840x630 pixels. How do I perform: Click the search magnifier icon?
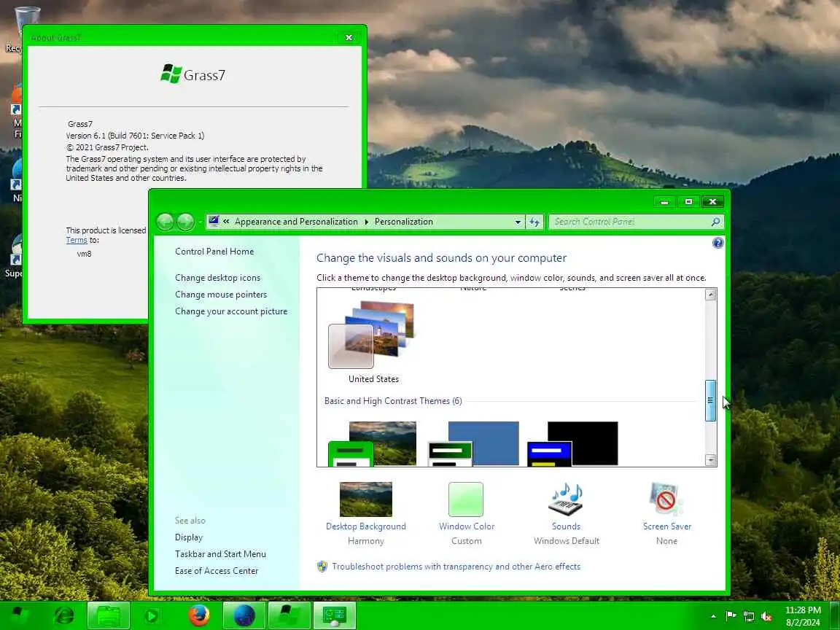716,222
